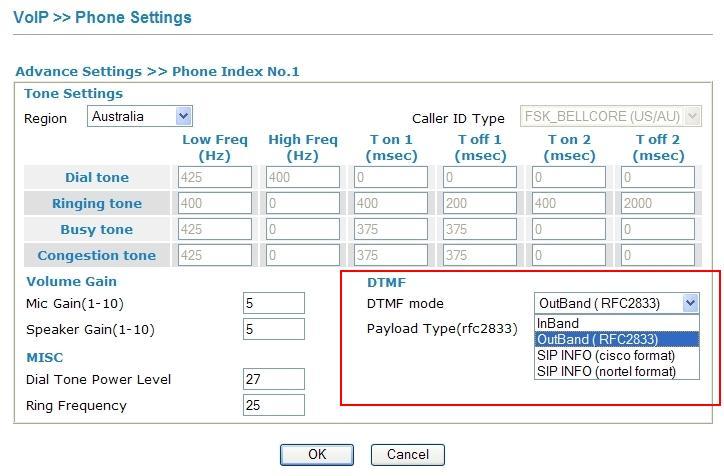
Task: Click Busy tone T off 1 field
Action: pyautogui.click(x=480, y=229)
